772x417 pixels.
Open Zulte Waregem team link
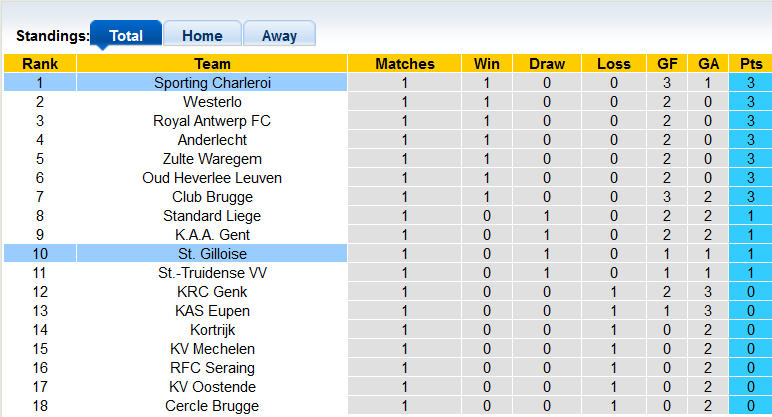coord(212,159)
